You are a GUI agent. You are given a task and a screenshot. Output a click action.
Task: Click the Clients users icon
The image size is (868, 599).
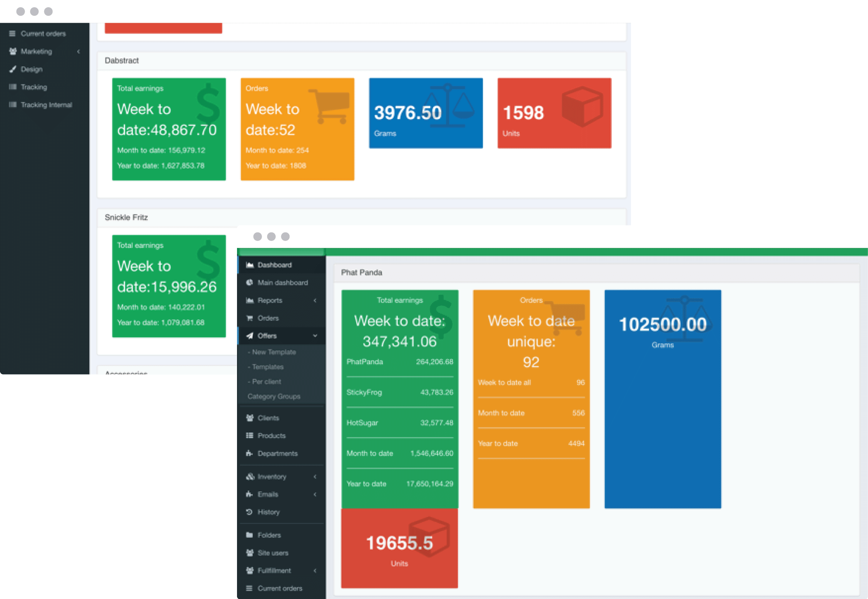250,418
